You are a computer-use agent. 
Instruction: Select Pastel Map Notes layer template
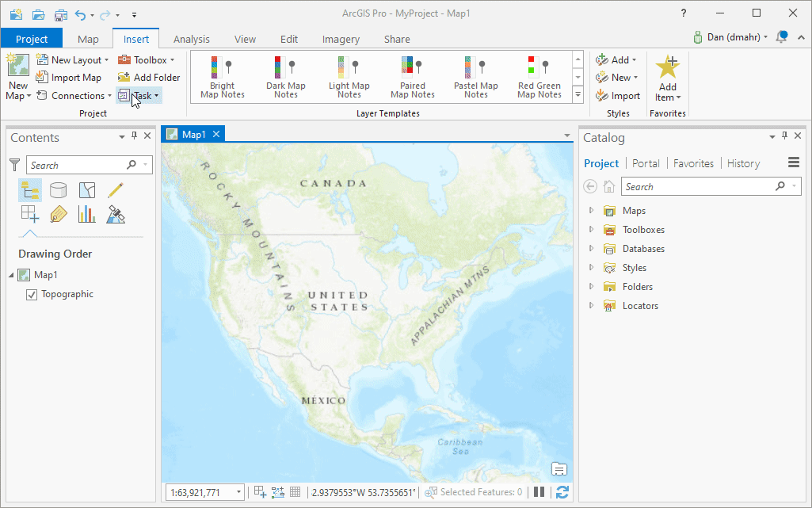click(476, 77)
